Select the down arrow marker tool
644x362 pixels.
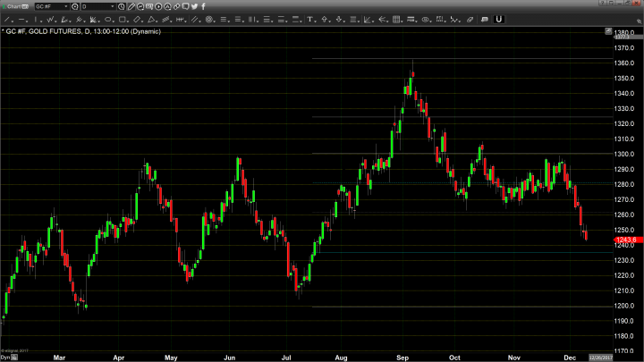point(340,20)
